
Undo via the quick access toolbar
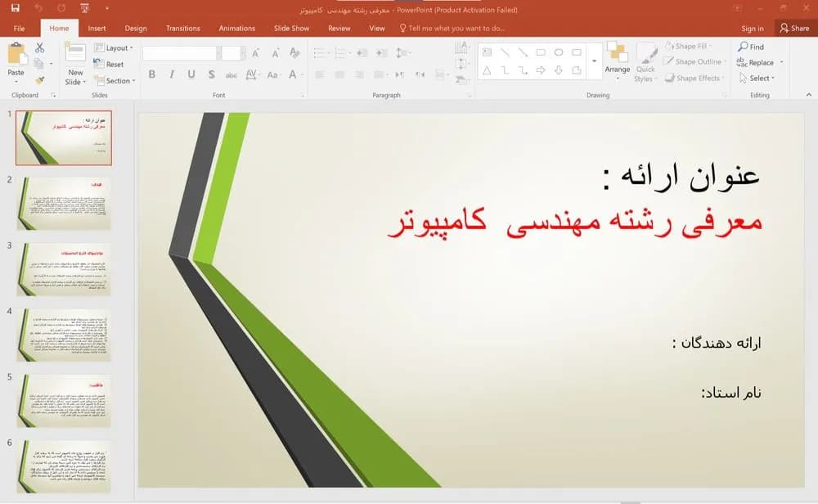pyautogui.click(x=38, y=8)
